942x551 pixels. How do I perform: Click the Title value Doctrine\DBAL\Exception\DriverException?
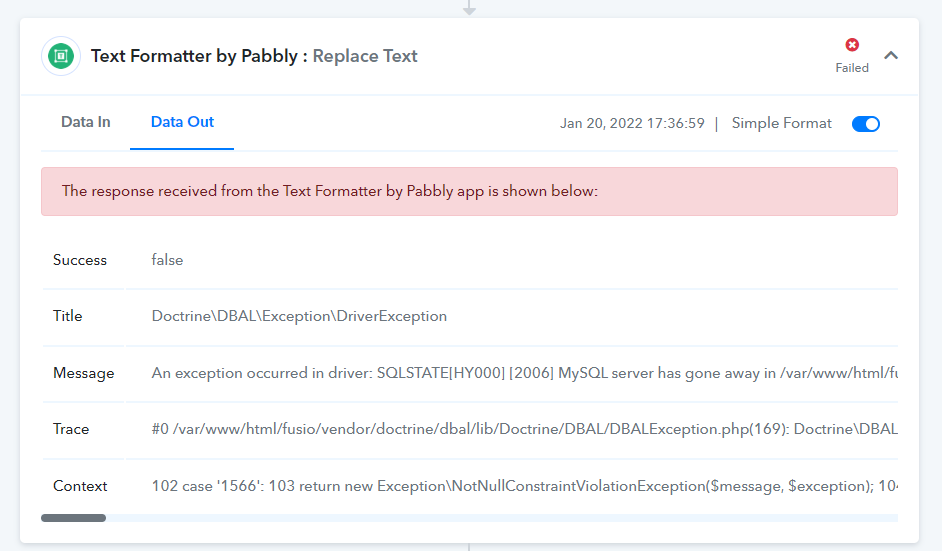pyautogui.click(x=299, y=316)
